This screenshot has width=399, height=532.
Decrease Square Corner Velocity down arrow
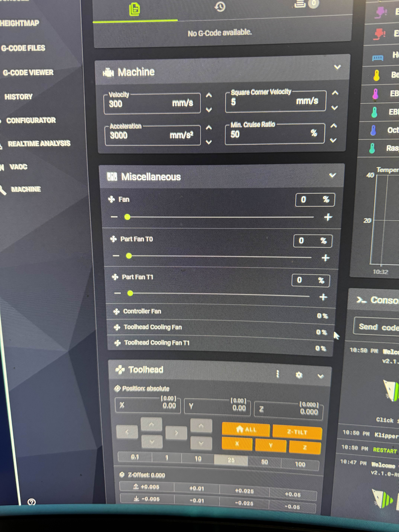click(x=335, y=108)
